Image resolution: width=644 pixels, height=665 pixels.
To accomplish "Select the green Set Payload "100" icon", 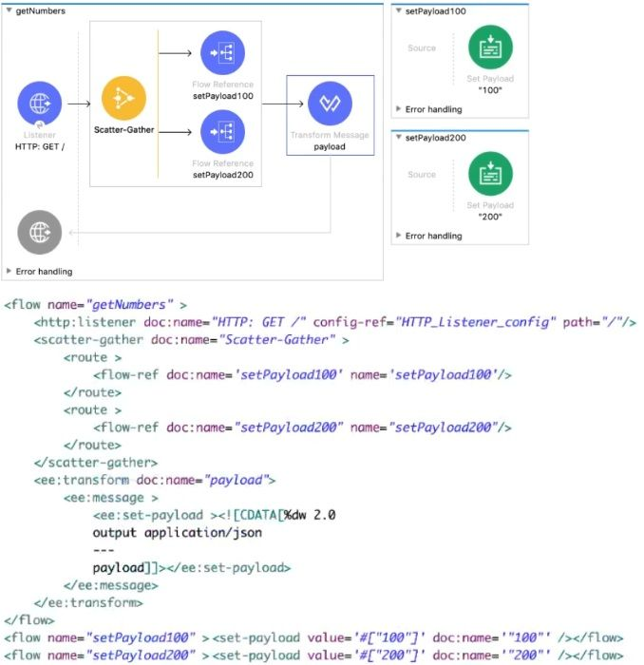I will pyautogui.click(x=490, y=47).
